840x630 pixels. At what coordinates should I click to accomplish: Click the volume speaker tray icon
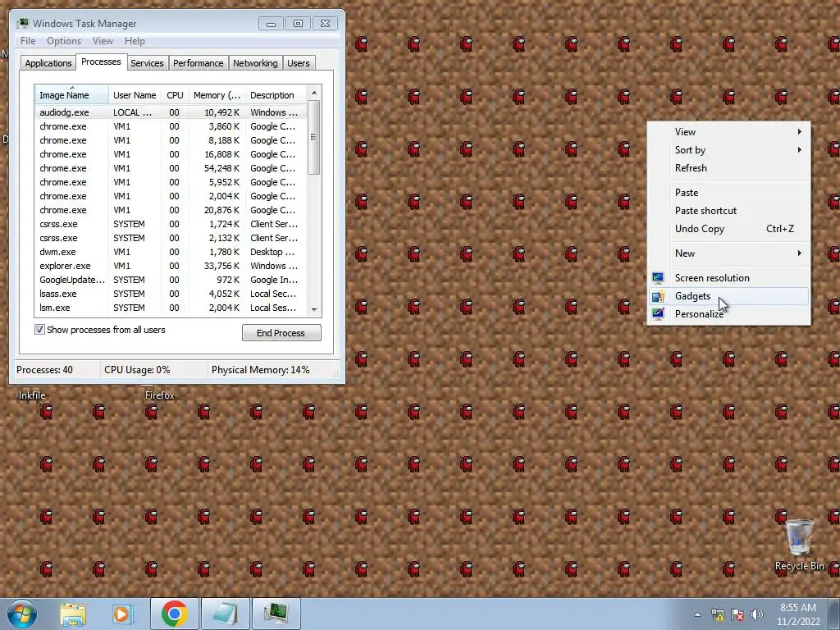click(x=757, y=615)
